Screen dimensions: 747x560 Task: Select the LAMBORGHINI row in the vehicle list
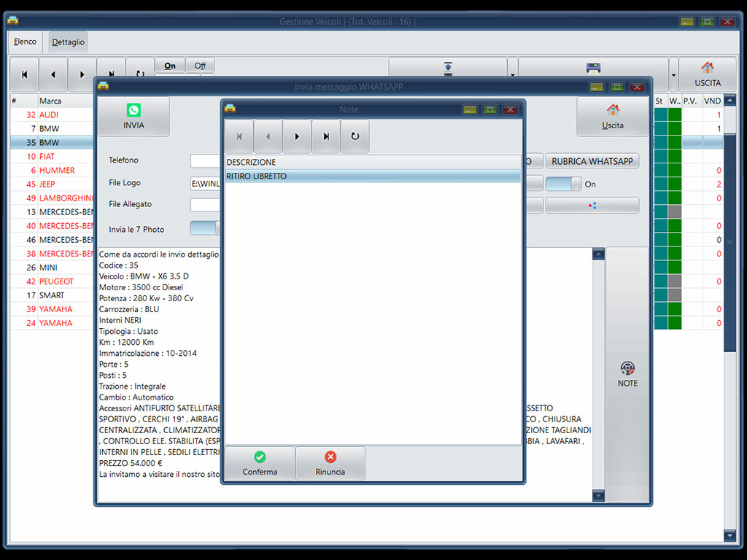tap(53, 198)
